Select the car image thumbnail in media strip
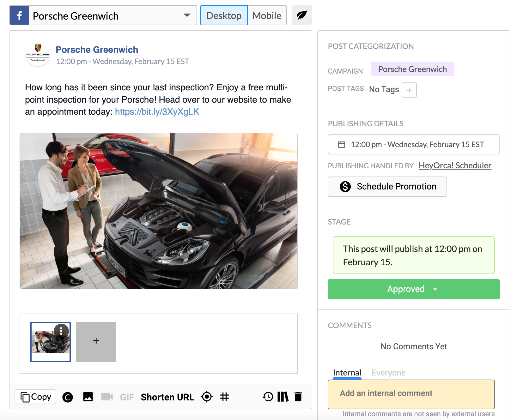This screenshot has width=517, height=420. coord(51,342)
